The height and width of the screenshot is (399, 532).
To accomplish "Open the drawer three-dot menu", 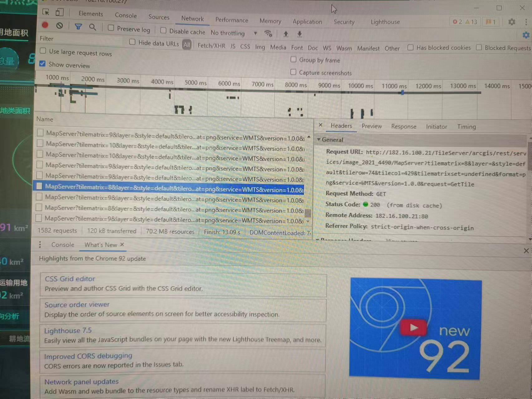I will tap(40, 245).
